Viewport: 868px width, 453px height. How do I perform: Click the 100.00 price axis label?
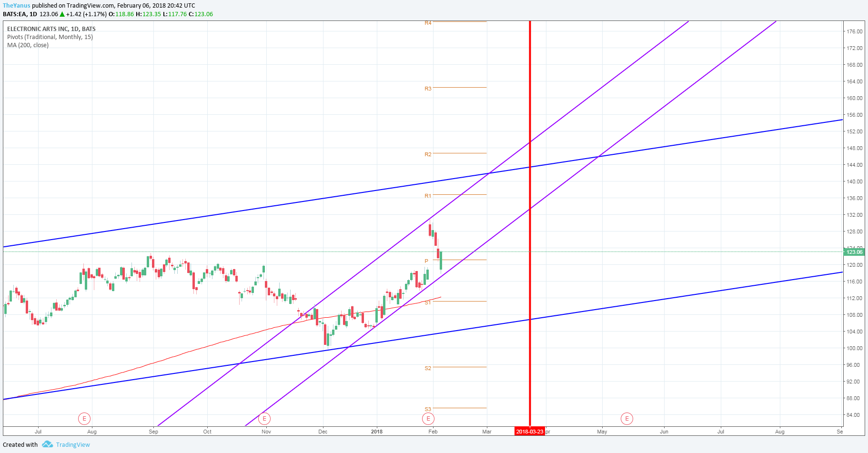click(854, 348)
